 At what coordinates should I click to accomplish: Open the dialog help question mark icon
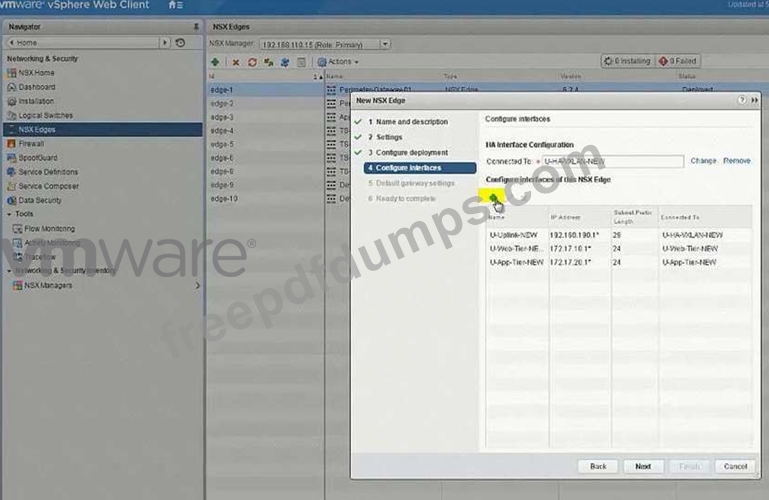742,100
